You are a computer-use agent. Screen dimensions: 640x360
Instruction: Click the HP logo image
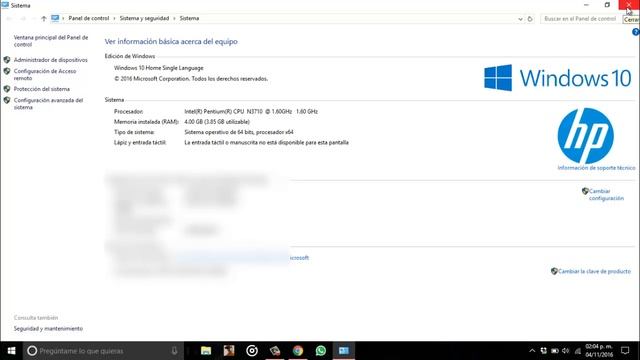(x=585, y=136)
